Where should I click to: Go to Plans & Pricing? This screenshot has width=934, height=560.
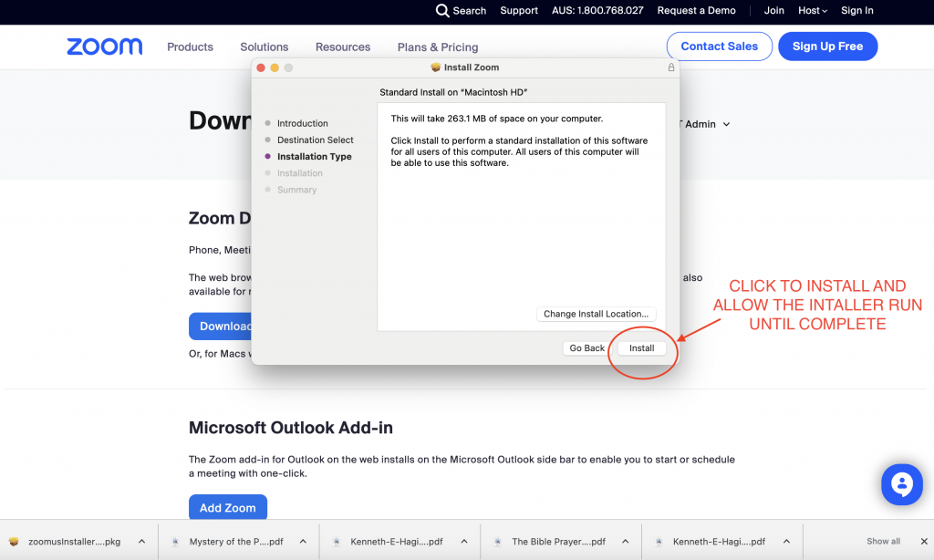[x=438, y=47]
